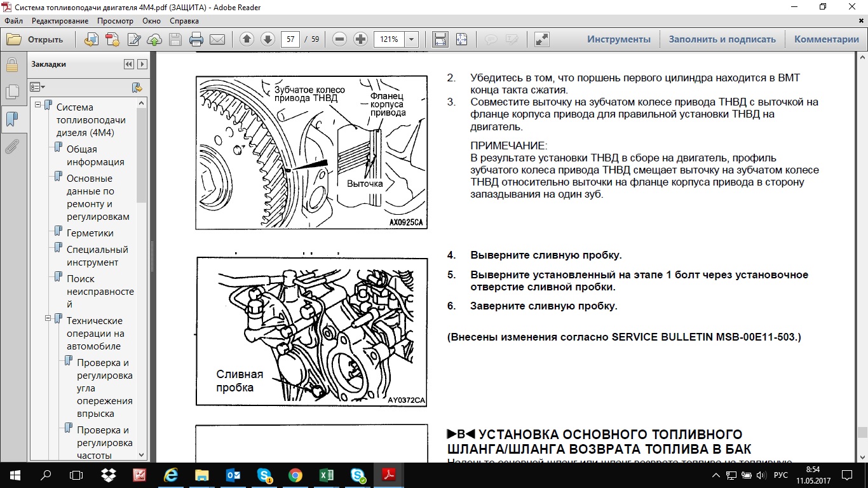This screenshot has width=868, height=488.
Task: Go to previous page with up arrow
Action: [x=247, y=39]
